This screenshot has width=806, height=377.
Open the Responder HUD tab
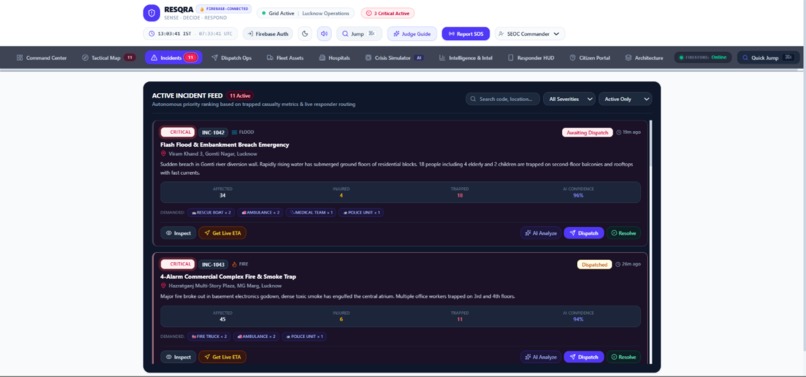531,58
